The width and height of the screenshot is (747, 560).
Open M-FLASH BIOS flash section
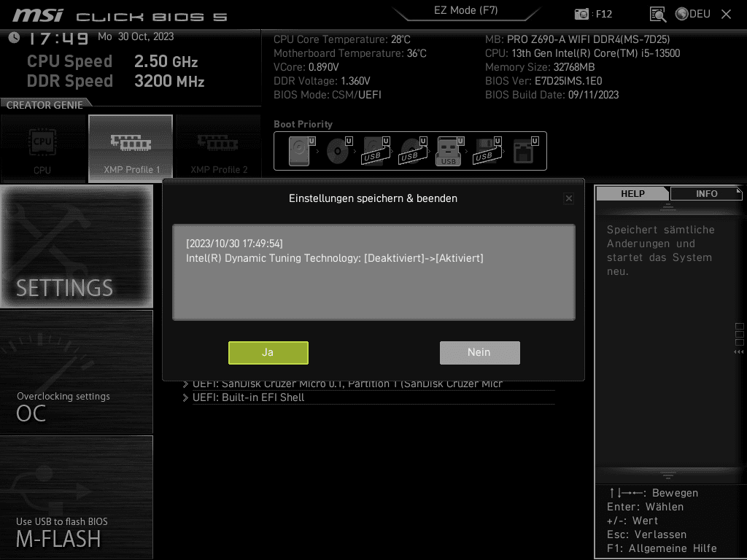[x=77, y=497]
